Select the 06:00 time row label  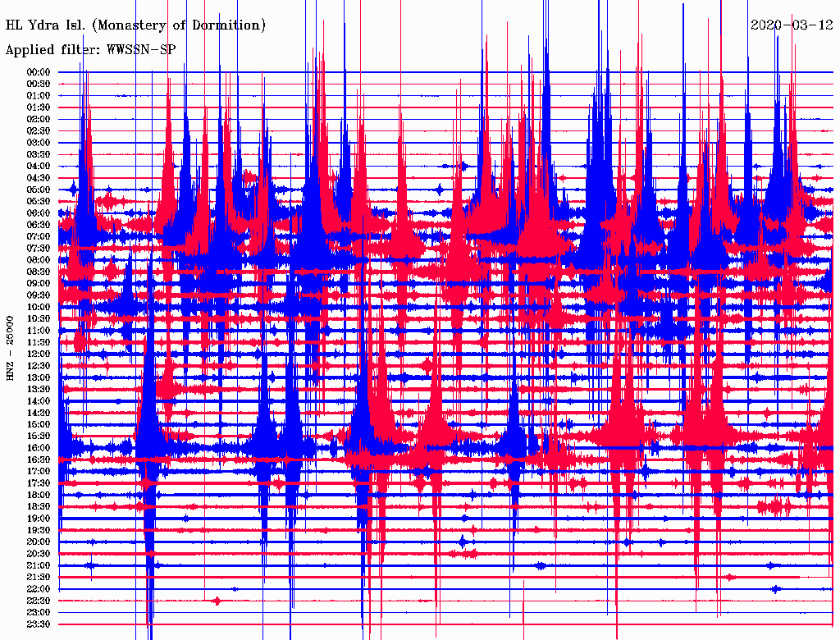click(39, 213)
